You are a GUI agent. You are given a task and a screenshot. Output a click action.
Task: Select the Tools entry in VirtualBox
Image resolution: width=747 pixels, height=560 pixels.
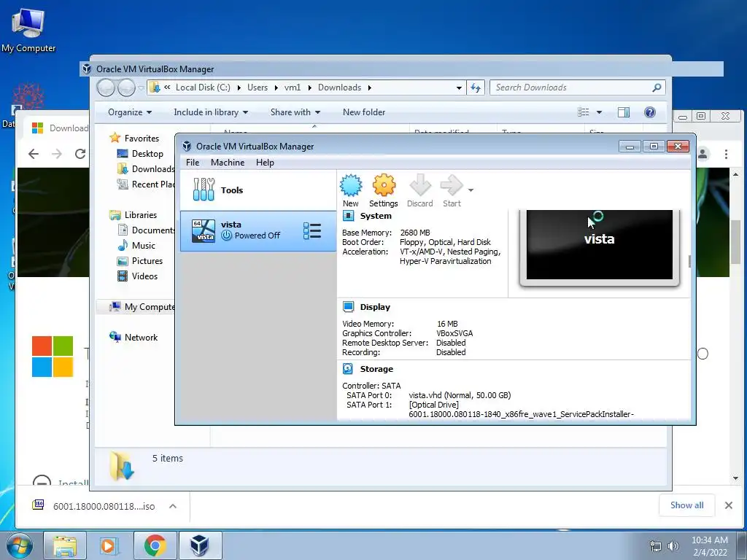pos(258,190)
